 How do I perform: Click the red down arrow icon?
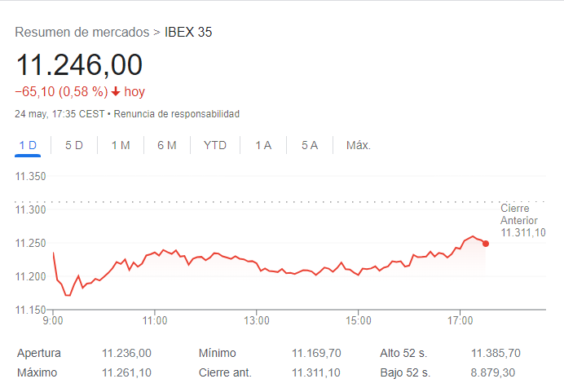117,92
